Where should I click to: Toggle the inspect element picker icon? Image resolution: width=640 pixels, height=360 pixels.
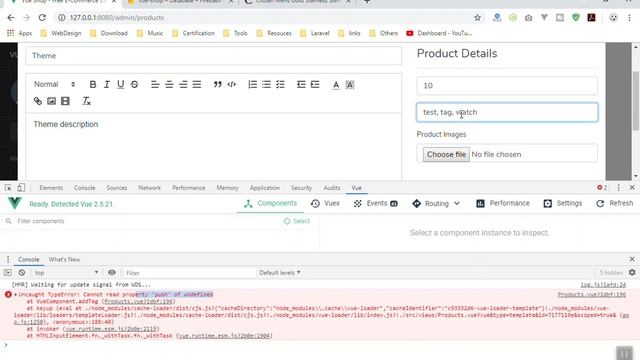click(8, 188)
